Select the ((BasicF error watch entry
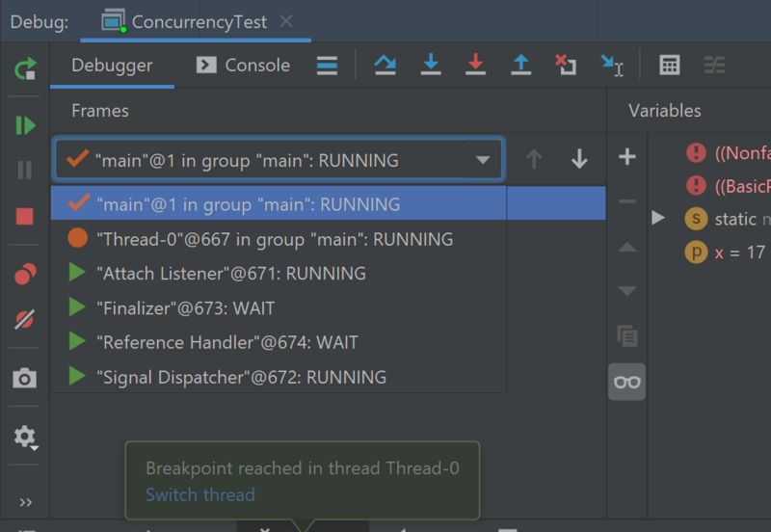The image size is (771, 532). [x=728, y=186]
